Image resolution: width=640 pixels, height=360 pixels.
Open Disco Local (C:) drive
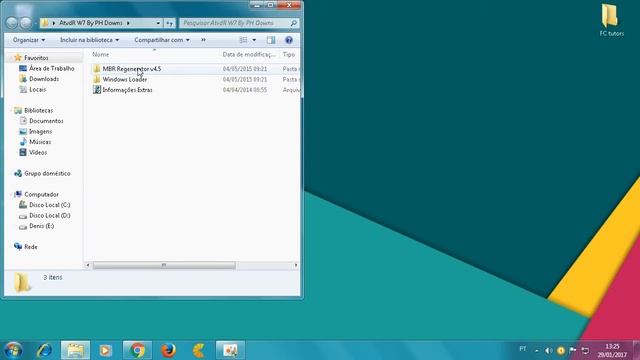coord(49,205)
